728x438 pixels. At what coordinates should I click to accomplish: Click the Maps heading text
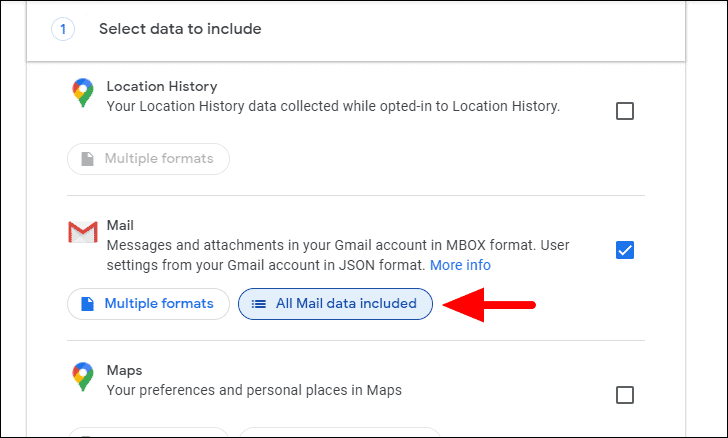click(x=124, y=370)
